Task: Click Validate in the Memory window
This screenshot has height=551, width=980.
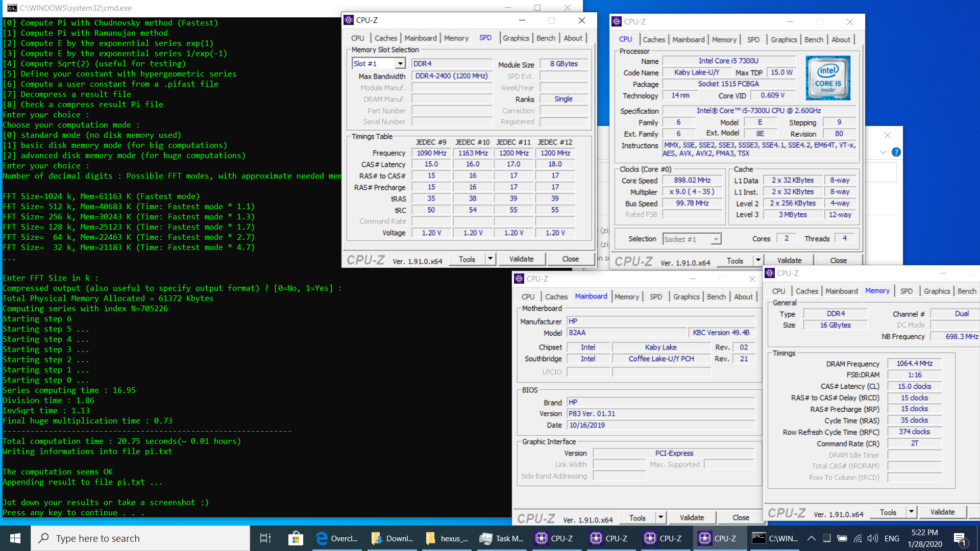Action: [x=942, y=512]
